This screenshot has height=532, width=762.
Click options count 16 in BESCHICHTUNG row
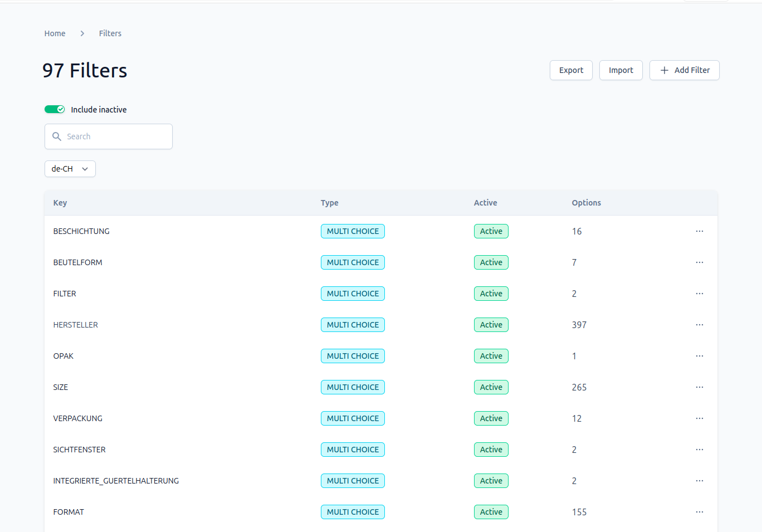point(577,231)
